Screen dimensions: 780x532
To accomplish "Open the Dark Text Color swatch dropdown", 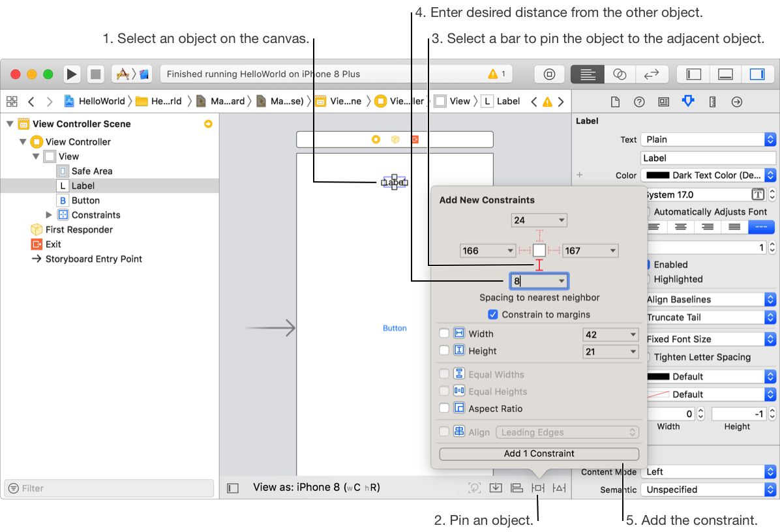I will coord(708,175).
